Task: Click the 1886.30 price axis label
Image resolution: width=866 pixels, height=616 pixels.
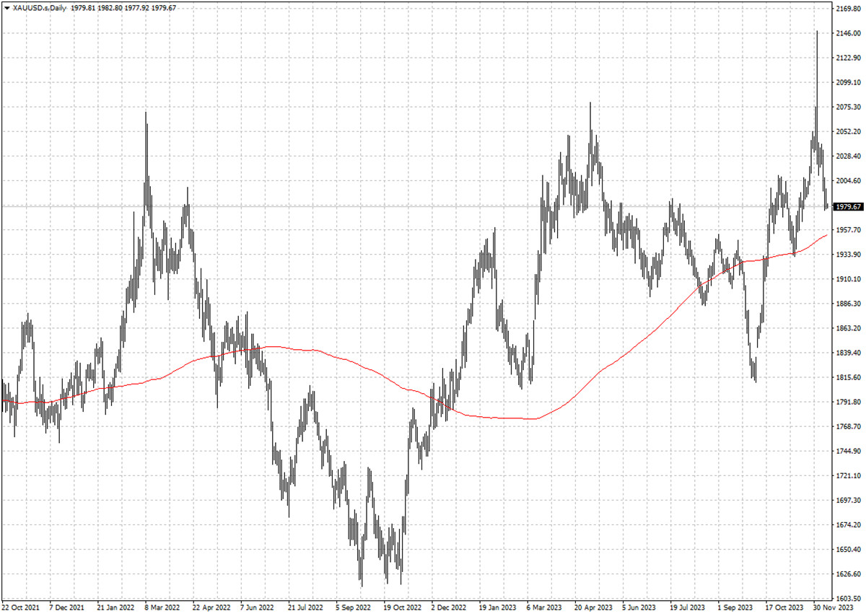Action: tap(847, 304)
